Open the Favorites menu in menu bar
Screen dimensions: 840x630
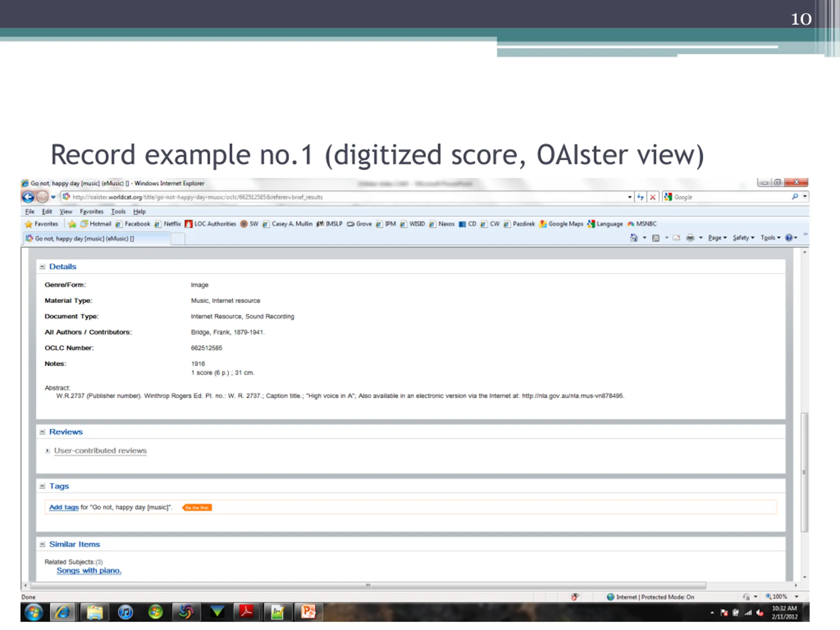click(92, 212)
